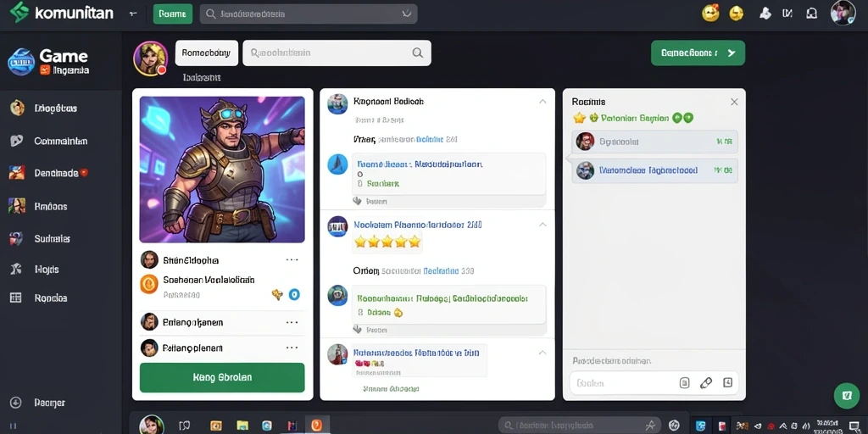868x434 pixels.
Task: Click the gold star icon in chat panel
Action: (x=579, y=118)
